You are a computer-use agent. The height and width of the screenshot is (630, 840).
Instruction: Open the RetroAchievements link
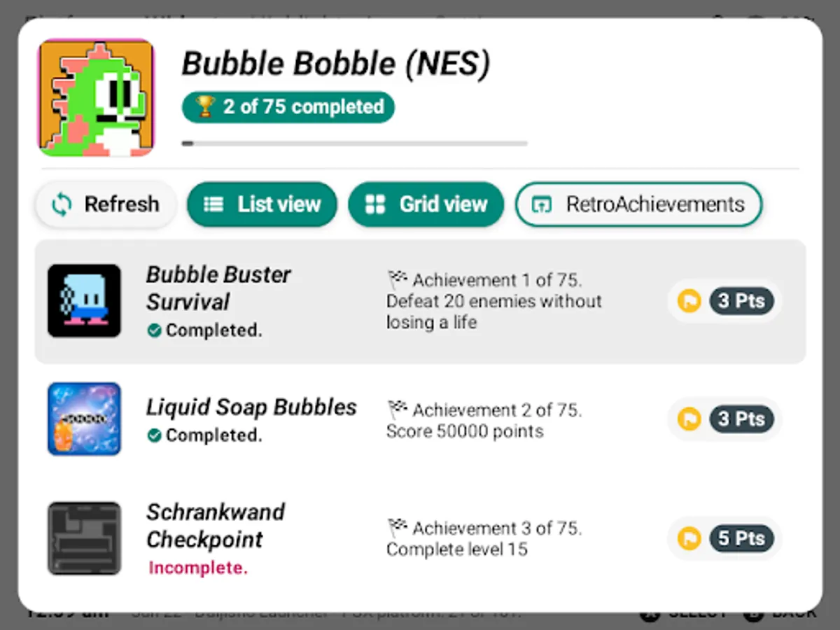coord(638,204)
